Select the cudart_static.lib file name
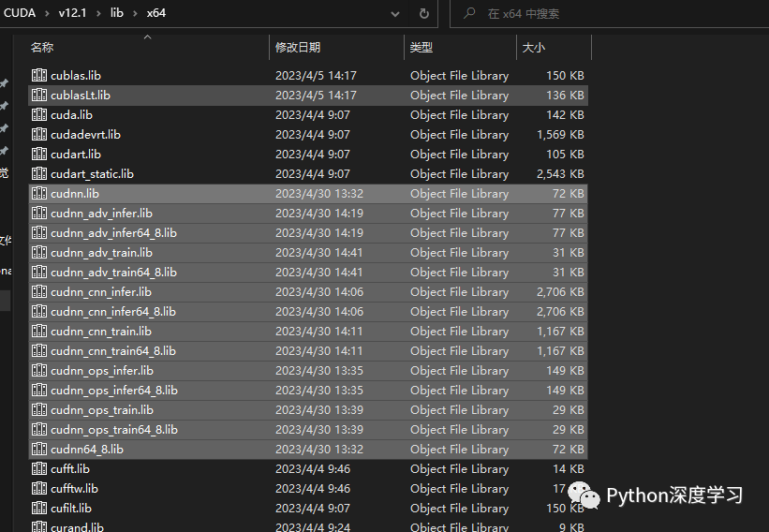The image size is (769, 532). [92, 173]
